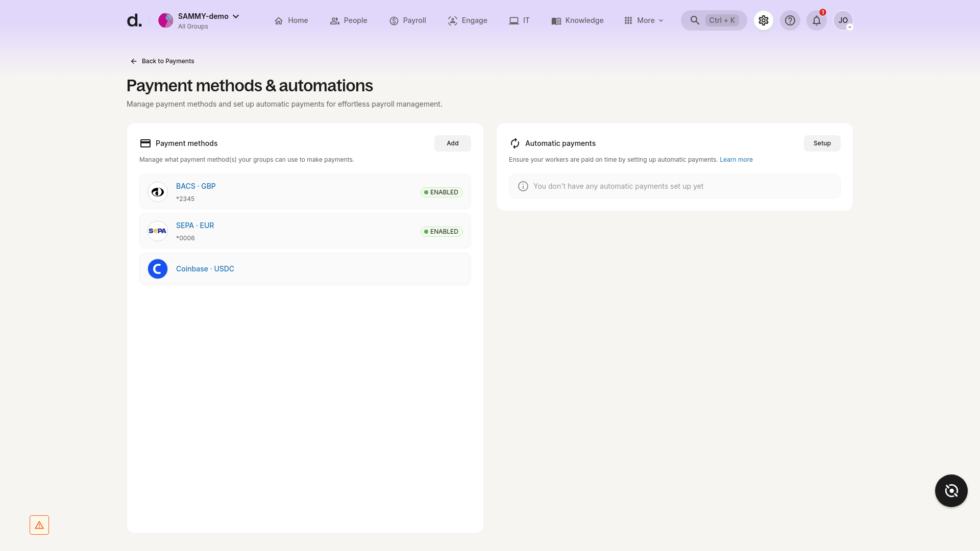Click the orange warning triangle icon
Screen dimensions: 980x551
pos(39,525)
